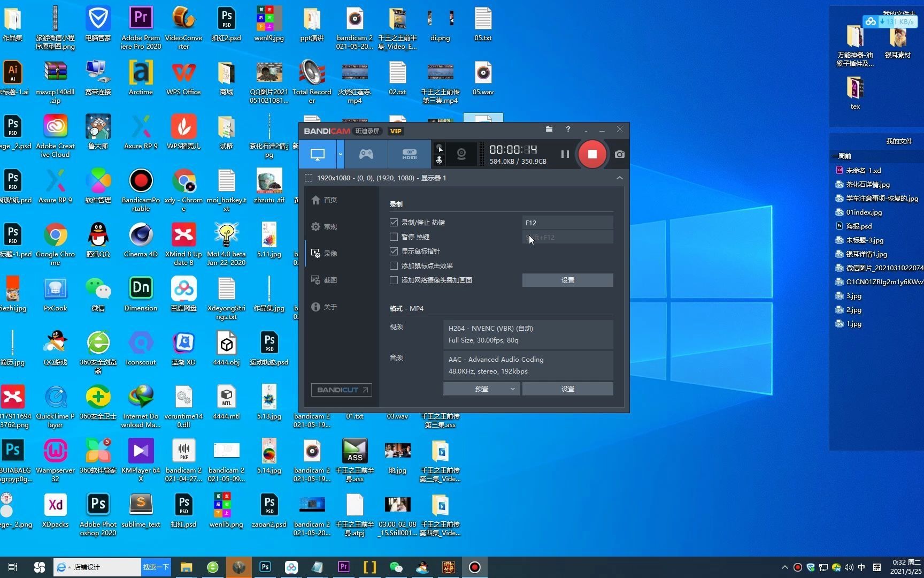Enable 暂停 热键 checkbox
This screenshot has width=924, height=578.
coord(394,237)
